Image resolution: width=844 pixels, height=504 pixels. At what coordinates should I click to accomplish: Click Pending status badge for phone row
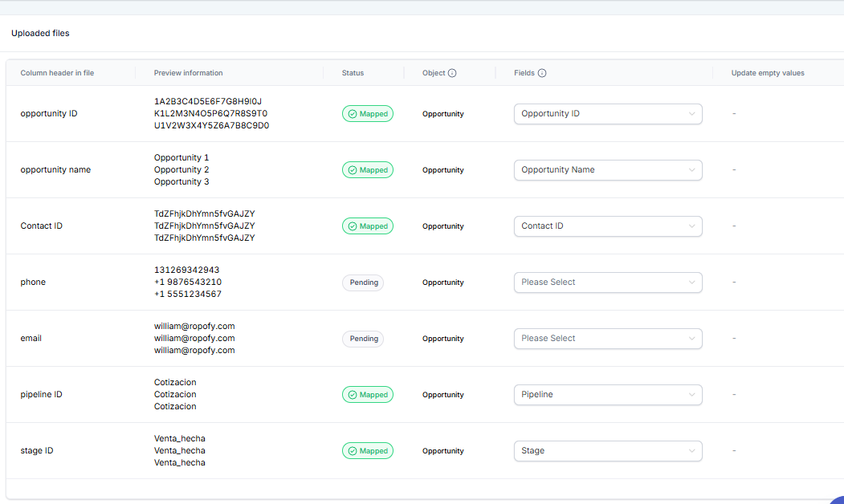tap(363, 282)
